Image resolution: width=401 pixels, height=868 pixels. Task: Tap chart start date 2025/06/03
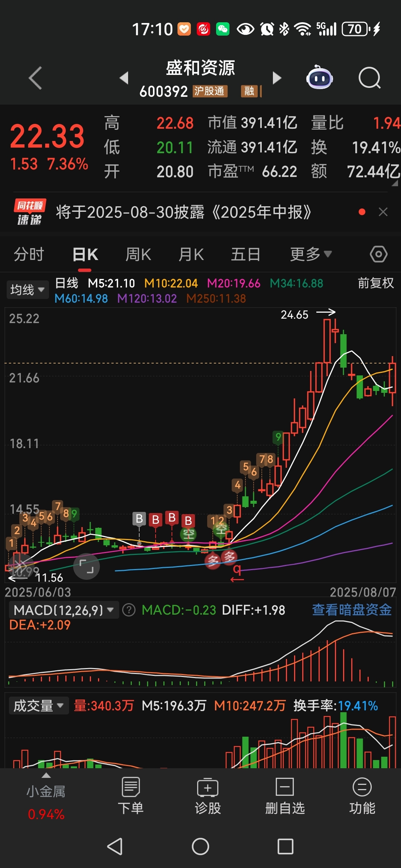click(38, 592)
